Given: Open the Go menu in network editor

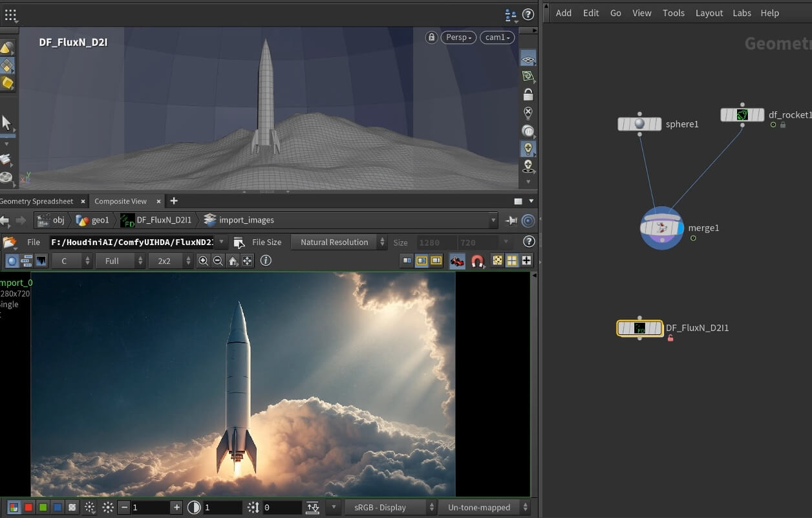Looking at the screenshot, I should [615, 13].
